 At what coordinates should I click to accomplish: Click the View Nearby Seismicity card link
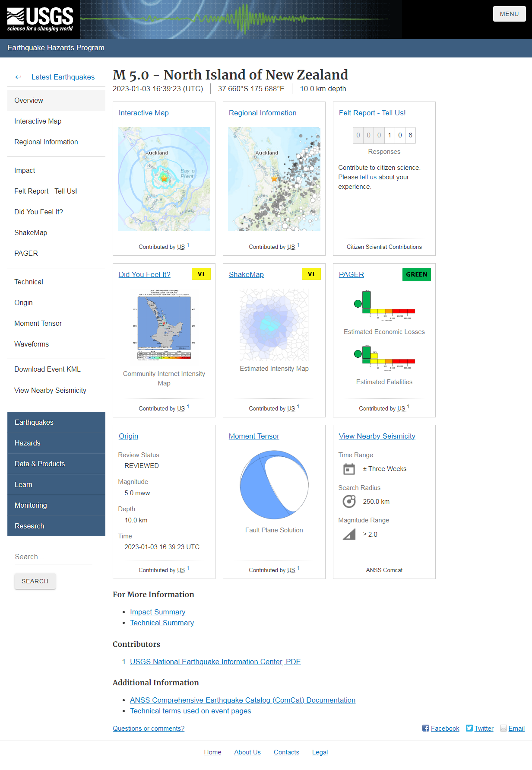377,436
